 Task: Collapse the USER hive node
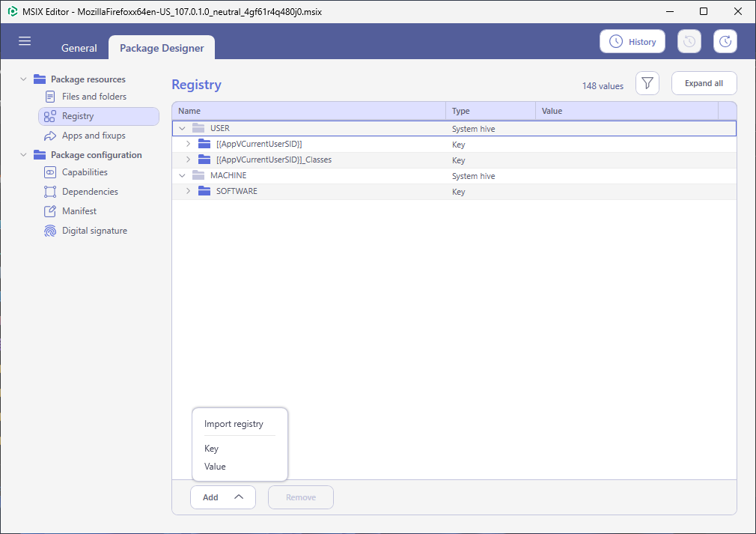point(182,128)
